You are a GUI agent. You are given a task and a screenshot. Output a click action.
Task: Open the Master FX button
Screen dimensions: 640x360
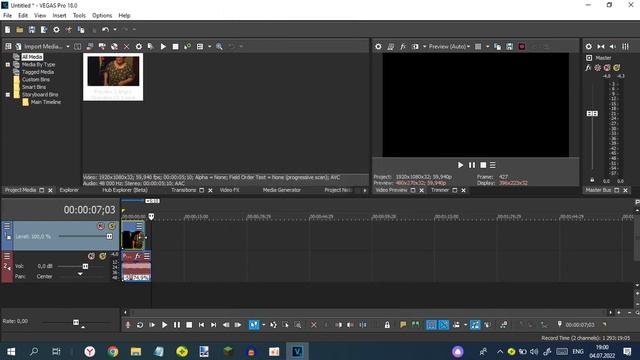[x=588, y=67]
